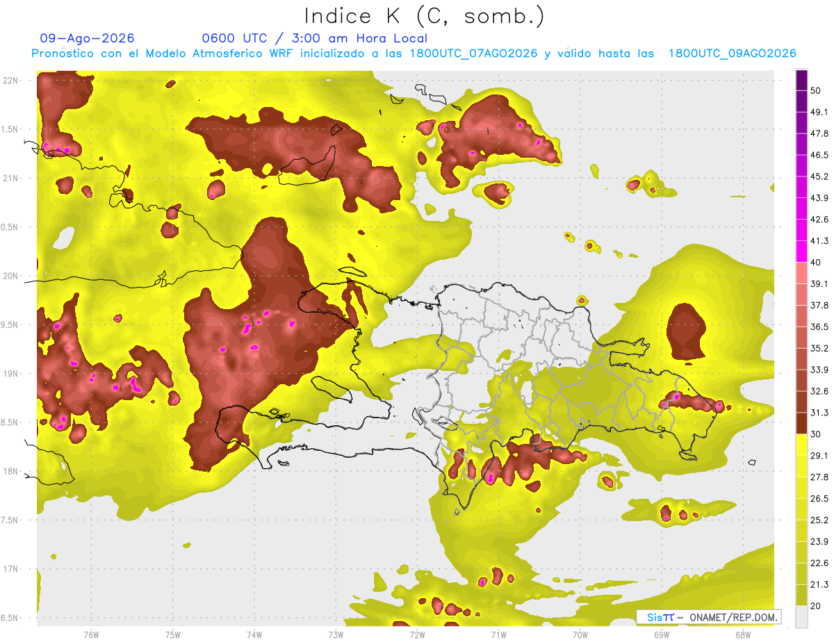Screen dimensions: 834x644
Task: Click the "76W" longitude label
Action: tap(91, 634)
